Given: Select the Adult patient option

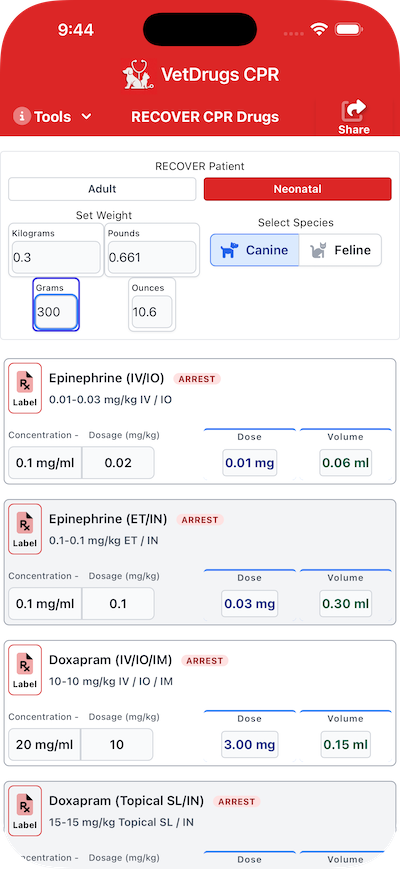Looking at the screenshot, I should 102,189.
